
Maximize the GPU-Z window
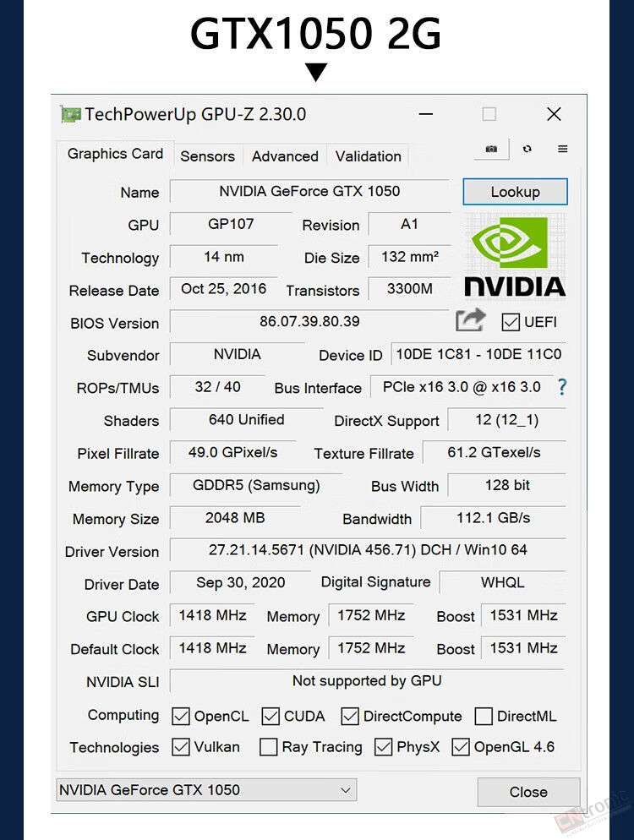pyautogui.click(x=489, y=114)
